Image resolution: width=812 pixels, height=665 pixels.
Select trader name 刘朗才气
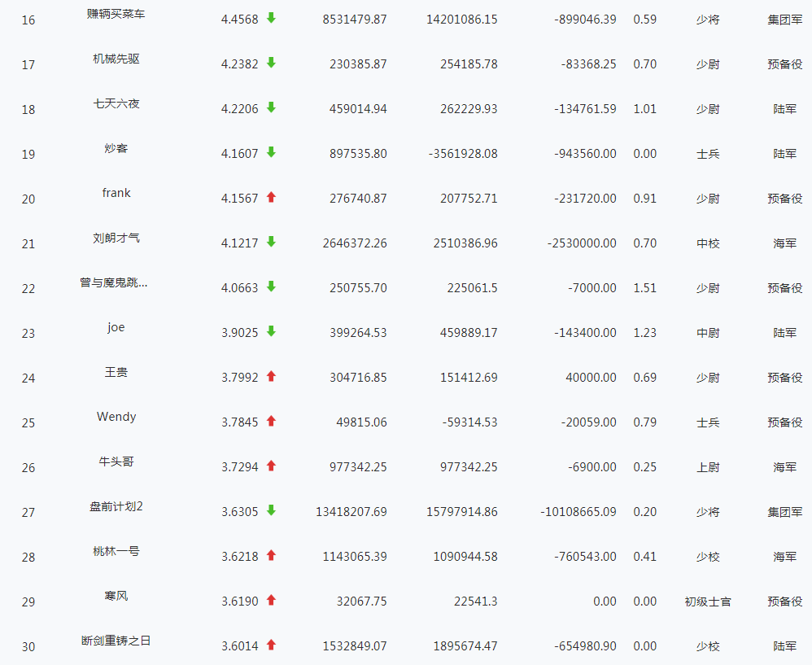pos(116,238)
